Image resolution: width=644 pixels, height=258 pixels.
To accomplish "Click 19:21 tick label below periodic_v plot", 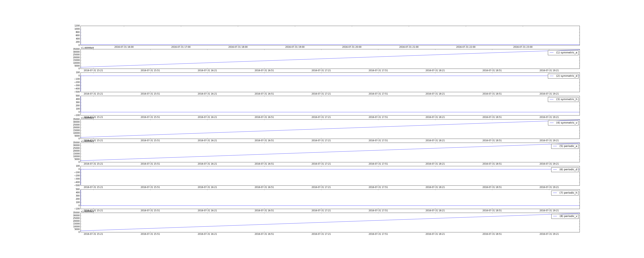I will click(x=549, y=234).
